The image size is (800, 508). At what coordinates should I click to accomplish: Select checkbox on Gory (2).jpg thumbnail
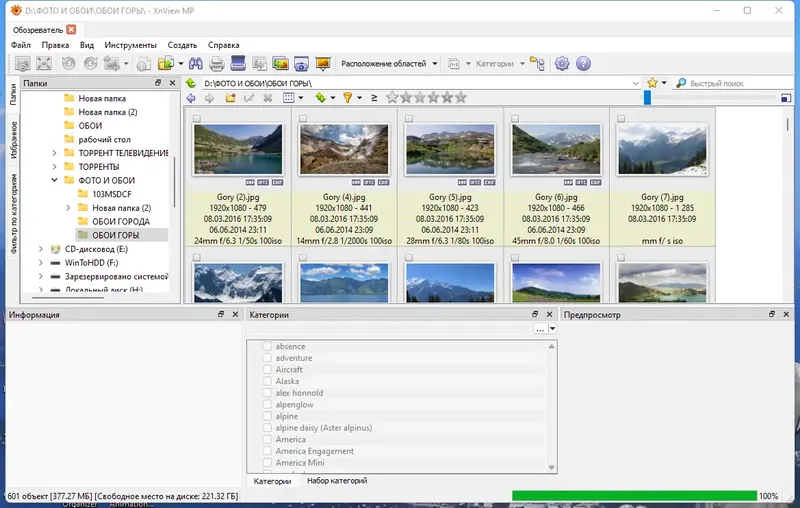(197, 119)
